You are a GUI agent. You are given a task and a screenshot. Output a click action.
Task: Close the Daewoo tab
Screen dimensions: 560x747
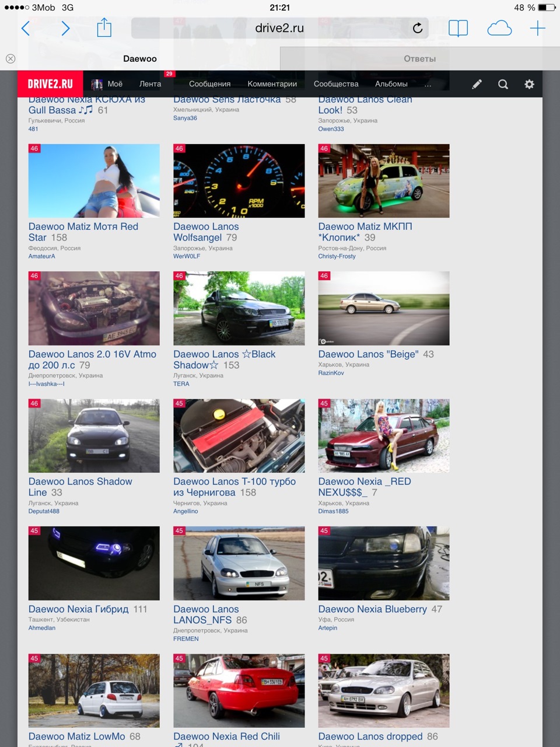[10, 58]
